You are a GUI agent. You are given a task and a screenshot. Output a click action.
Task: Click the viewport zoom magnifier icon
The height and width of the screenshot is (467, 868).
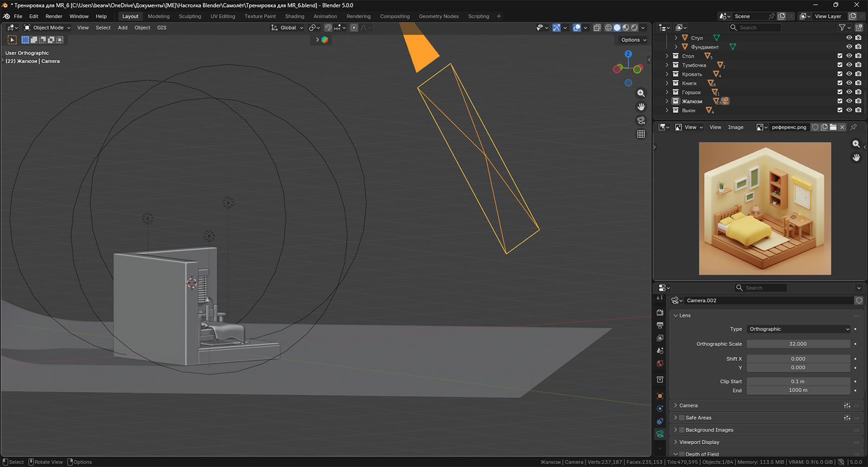[x=641, y=93]
